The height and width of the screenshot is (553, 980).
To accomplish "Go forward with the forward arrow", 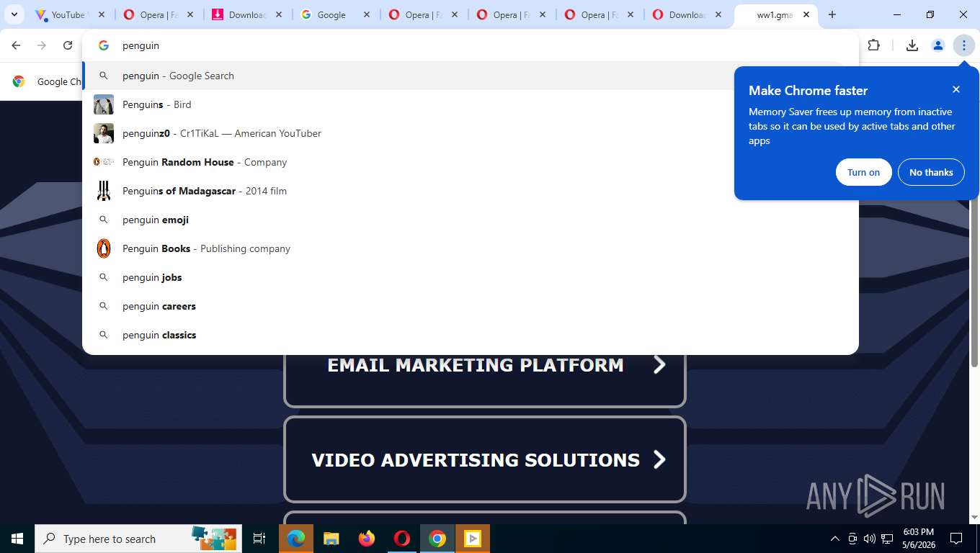I will [x=42, y=45].
